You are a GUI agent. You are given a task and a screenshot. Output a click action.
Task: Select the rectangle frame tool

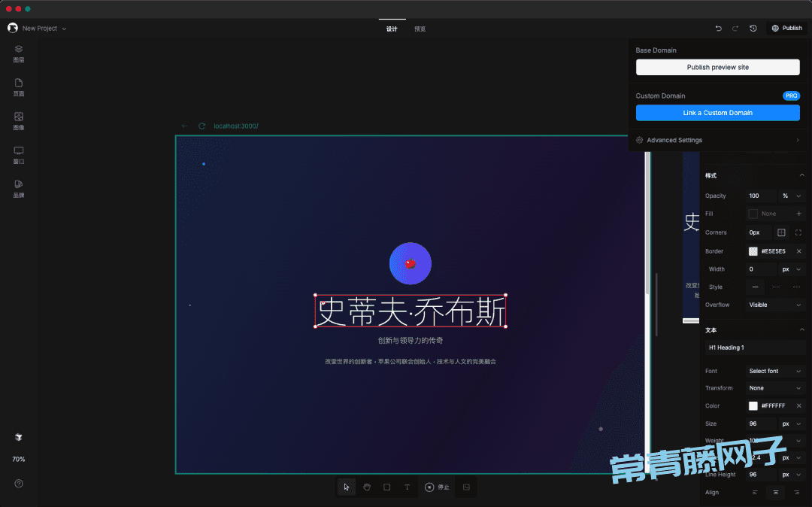tap(387, 487)
